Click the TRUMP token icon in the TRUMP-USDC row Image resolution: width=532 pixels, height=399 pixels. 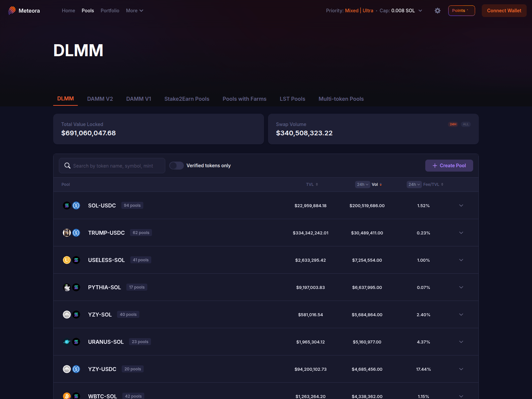click(67, 233)
